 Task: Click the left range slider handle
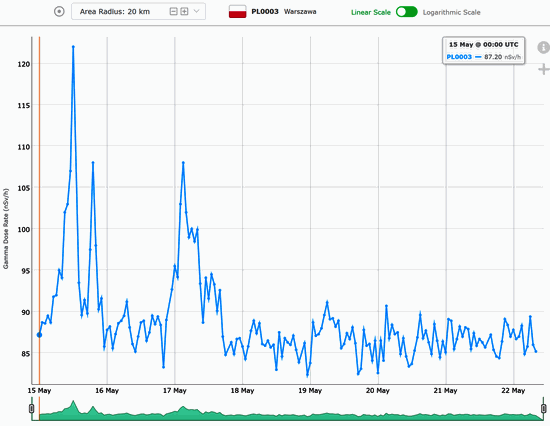(32, 408)
